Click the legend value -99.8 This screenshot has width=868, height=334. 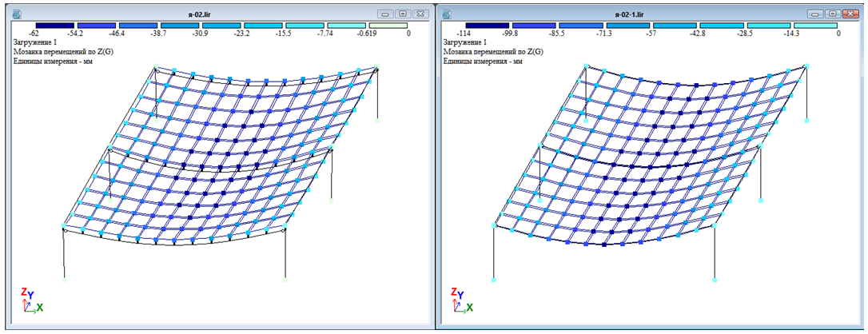point(511,34)
